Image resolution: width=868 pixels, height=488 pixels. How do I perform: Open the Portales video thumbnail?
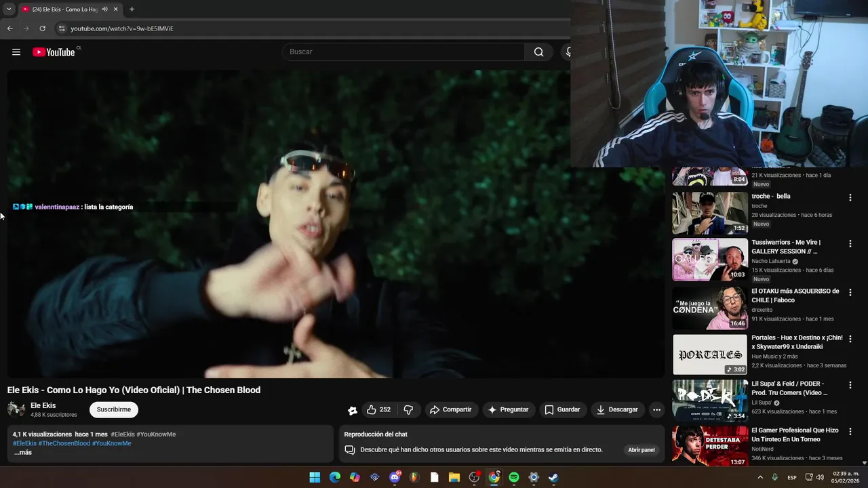710,354
